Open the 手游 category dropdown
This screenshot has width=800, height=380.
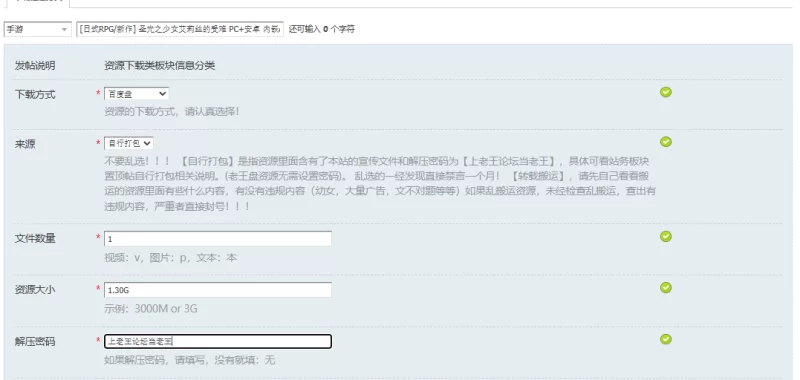[37, 30]
